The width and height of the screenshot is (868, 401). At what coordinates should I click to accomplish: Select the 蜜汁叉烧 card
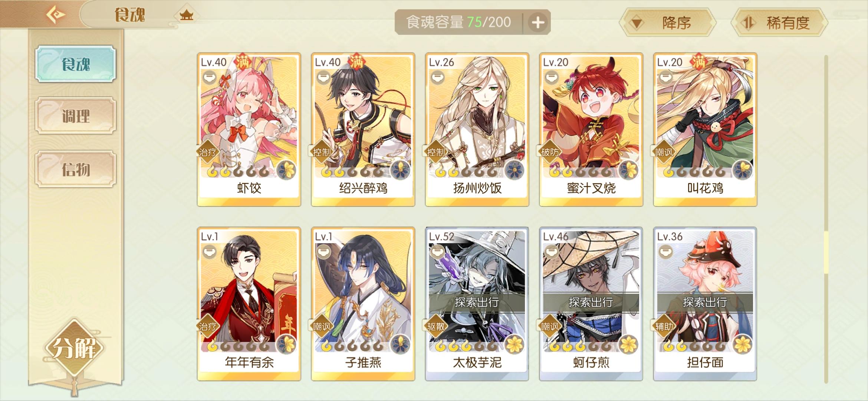point(591,130)
